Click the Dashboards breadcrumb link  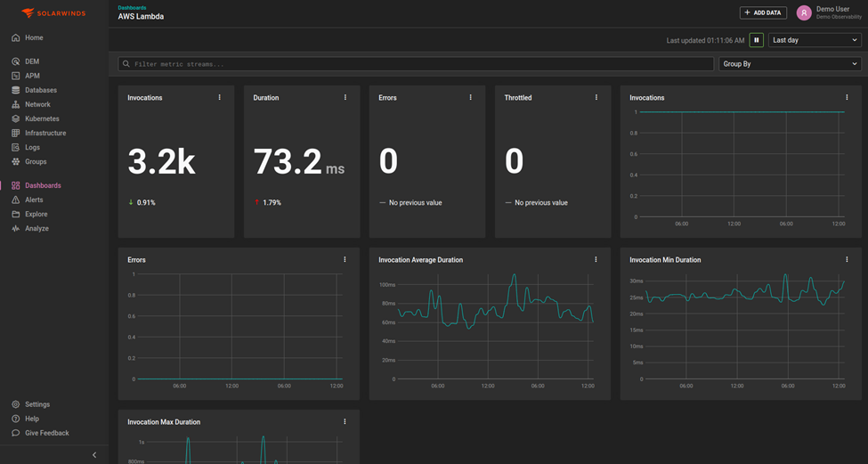[x=132, y=8]
